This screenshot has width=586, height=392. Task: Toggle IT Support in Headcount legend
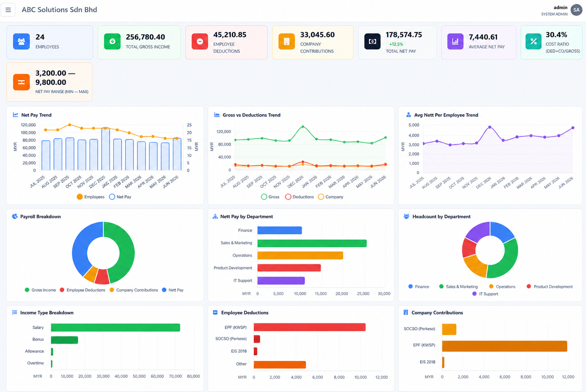(485, 294)
